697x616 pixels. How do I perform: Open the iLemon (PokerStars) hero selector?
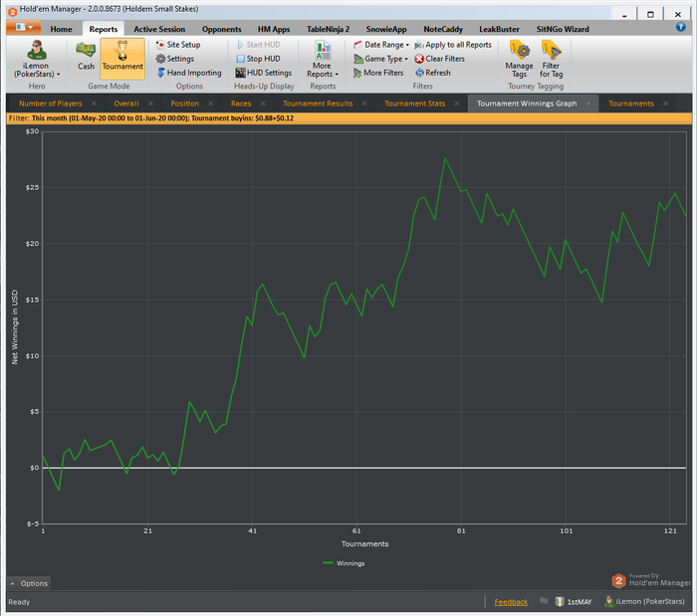pyautogui.click(x=37, y=59)
